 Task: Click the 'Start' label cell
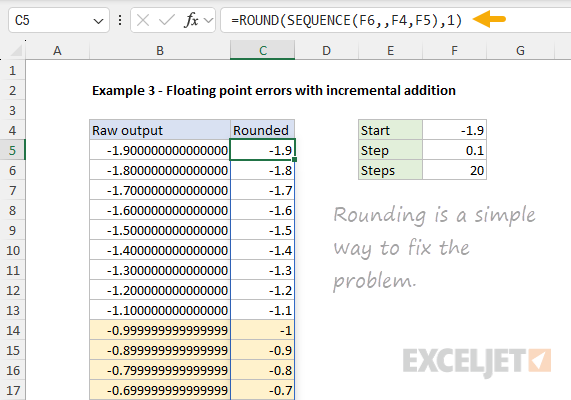coord(390,130)
